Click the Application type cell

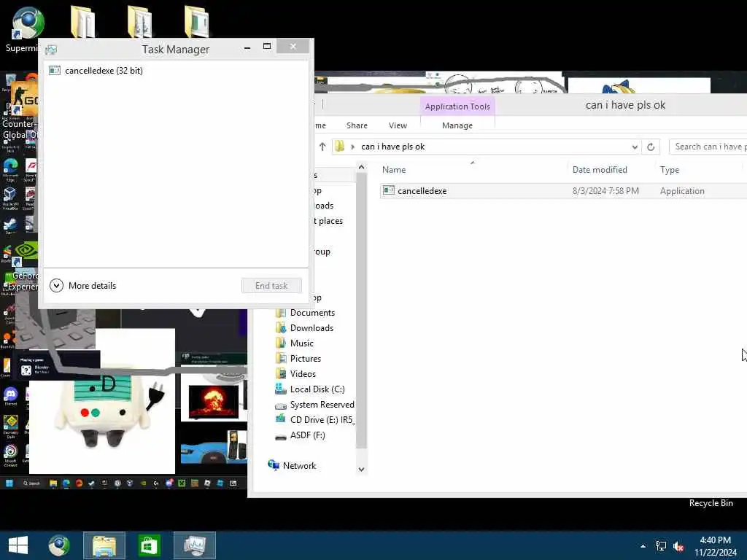[x=682, y=191]
